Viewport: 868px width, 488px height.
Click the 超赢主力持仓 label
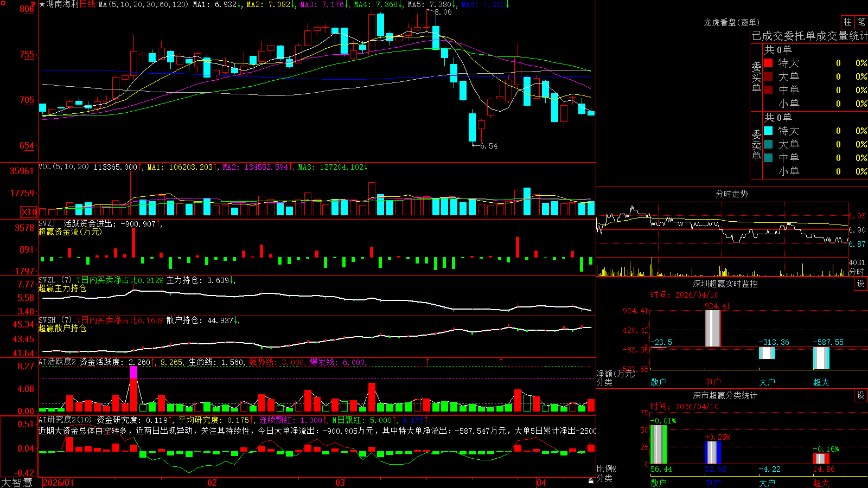pyautogui.click(x=62, y=288)
